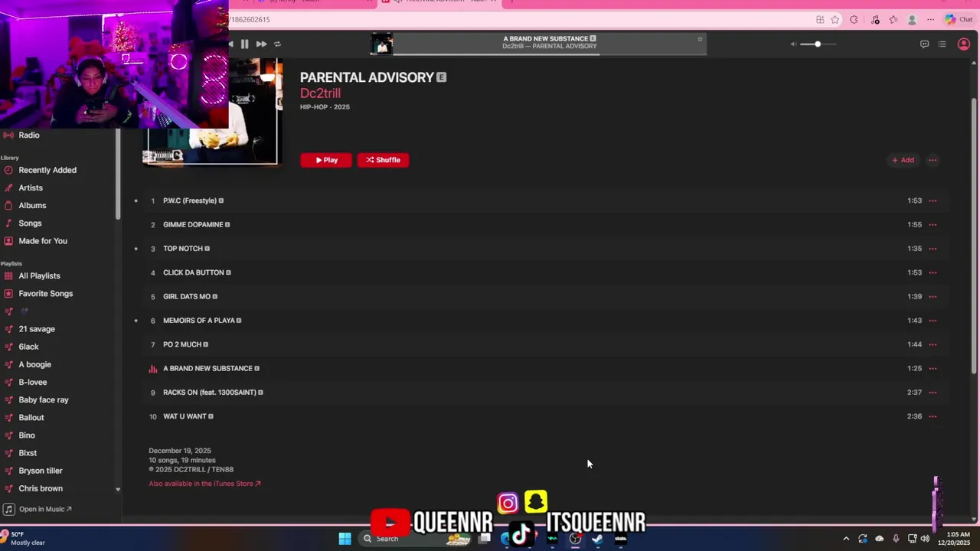980x551 pixels.
Task: Click the sidebar scroll down arrow
Action: [x=118, y=489]
